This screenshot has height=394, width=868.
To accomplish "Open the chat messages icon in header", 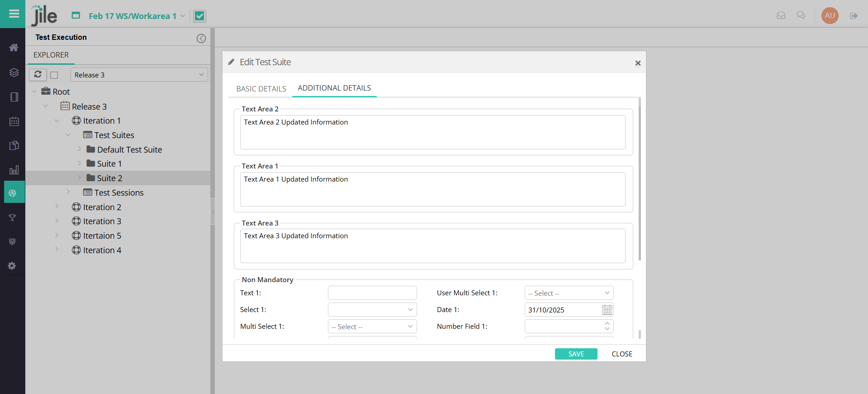I will coord(801,15).
